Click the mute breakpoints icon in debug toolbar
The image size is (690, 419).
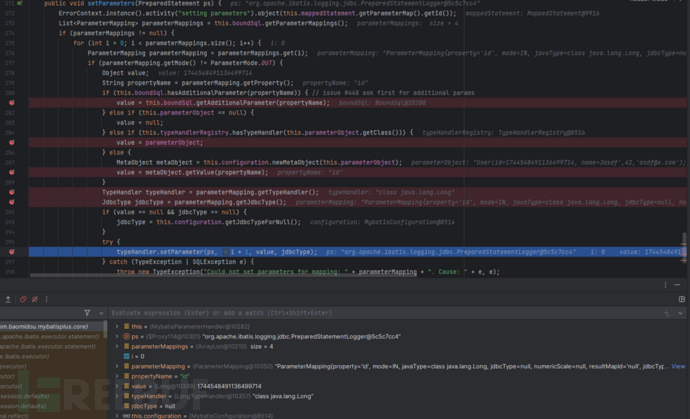coord(37,299)
